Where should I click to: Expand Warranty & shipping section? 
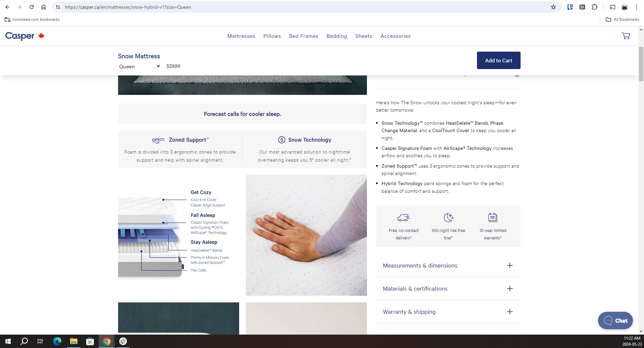448,312
